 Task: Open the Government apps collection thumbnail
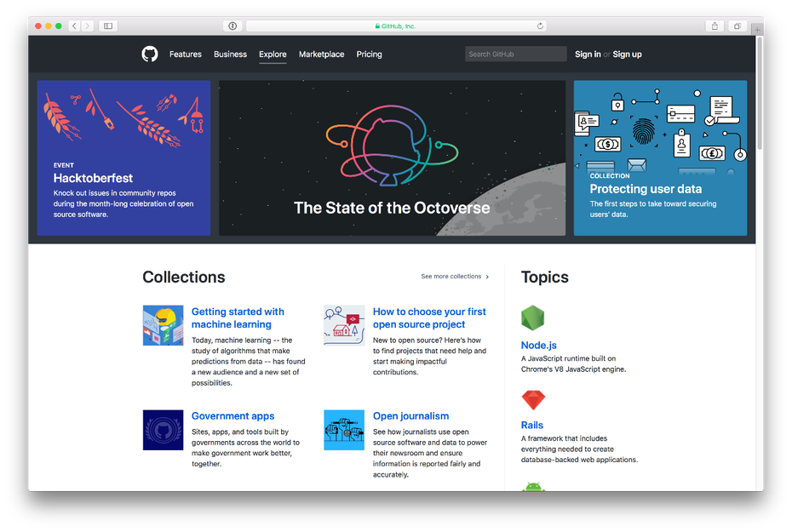click(164, 430)
